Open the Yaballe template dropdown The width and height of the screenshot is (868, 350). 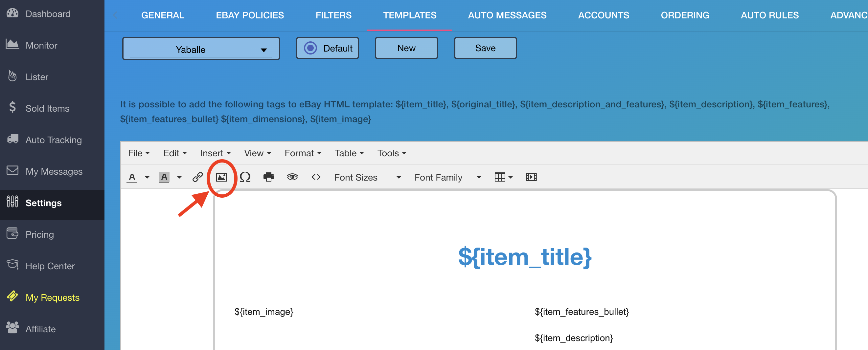coord(201,49)
